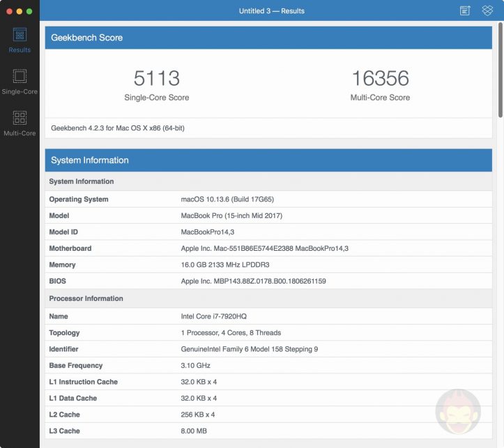The width and height of the screenshot is (504, 448).
Task: Click the Motherboard row label
Action: [x=70, y=248]
